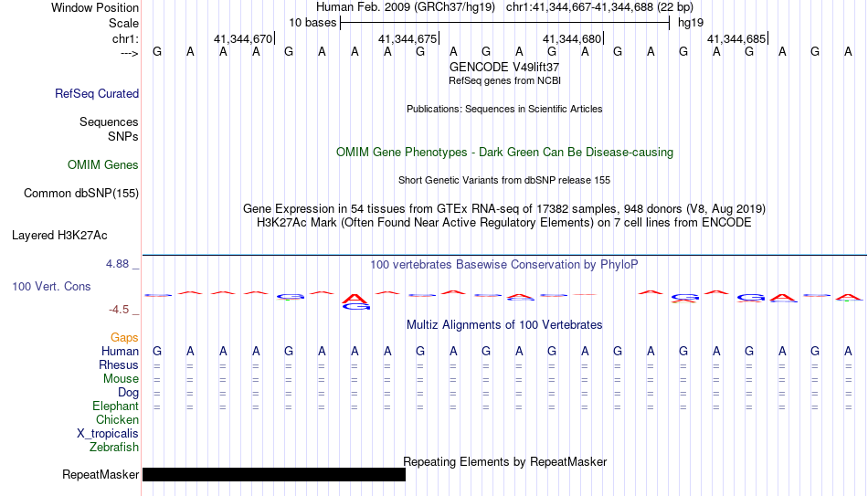Screen dimensions: 868x496
Task: Click the RefSeq Curated track label
Action: pos(97,93)
